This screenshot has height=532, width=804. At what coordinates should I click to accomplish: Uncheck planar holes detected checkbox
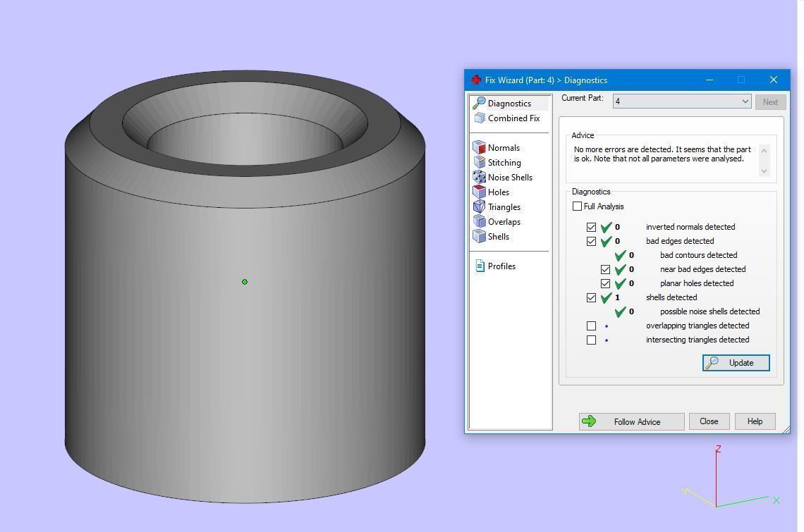605,283
